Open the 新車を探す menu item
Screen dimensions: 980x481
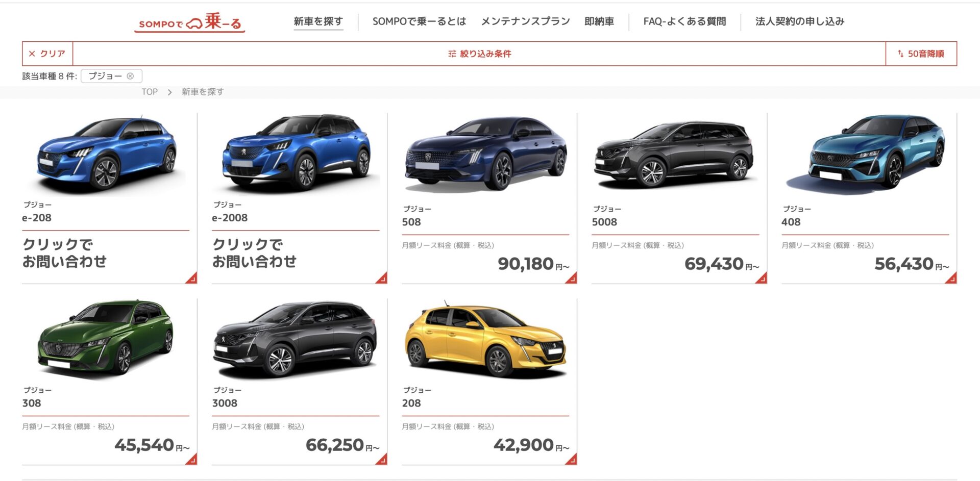point(318,21)
